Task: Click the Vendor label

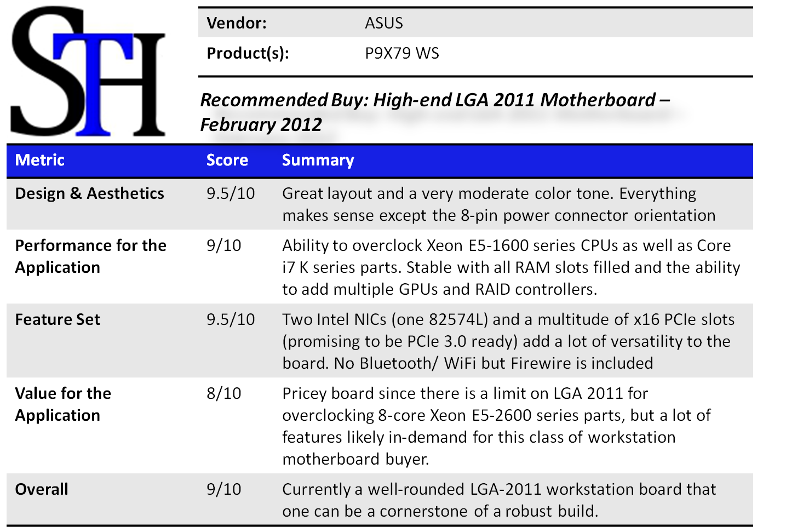Action: tap(237, 23)
